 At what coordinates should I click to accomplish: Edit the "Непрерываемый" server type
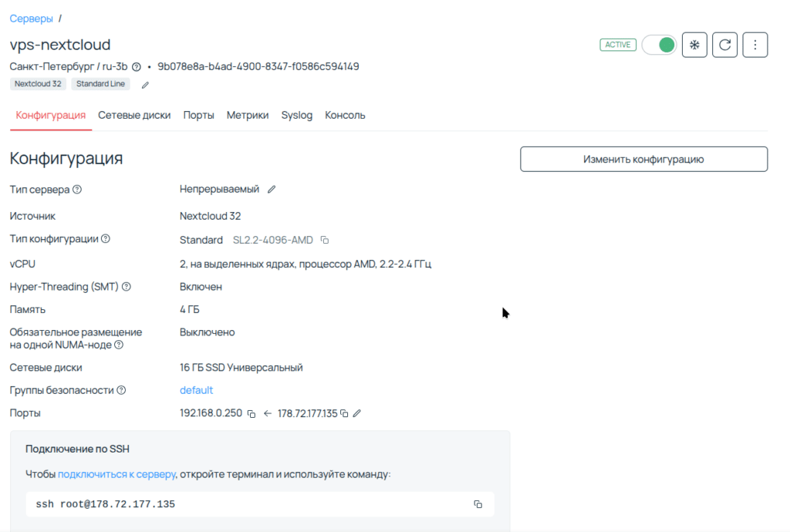tap(272, 187)
